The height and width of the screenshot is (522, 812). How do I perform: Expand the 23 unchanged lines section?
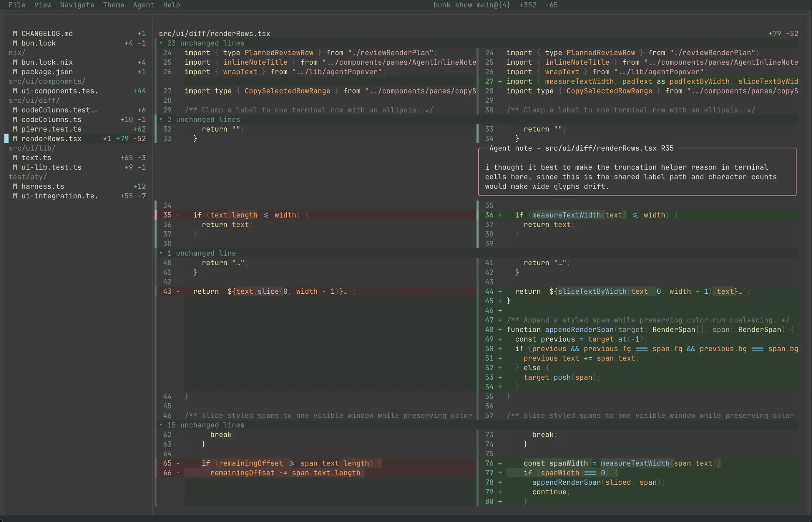point(478,43)
